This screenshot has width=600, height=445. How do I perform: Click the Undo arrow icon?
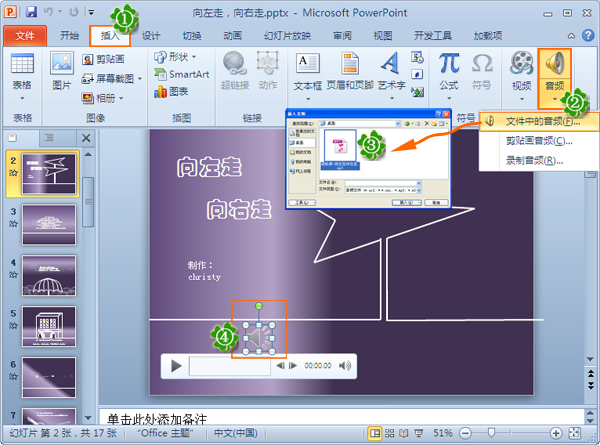pyautogui.click(x=49, y=12)
